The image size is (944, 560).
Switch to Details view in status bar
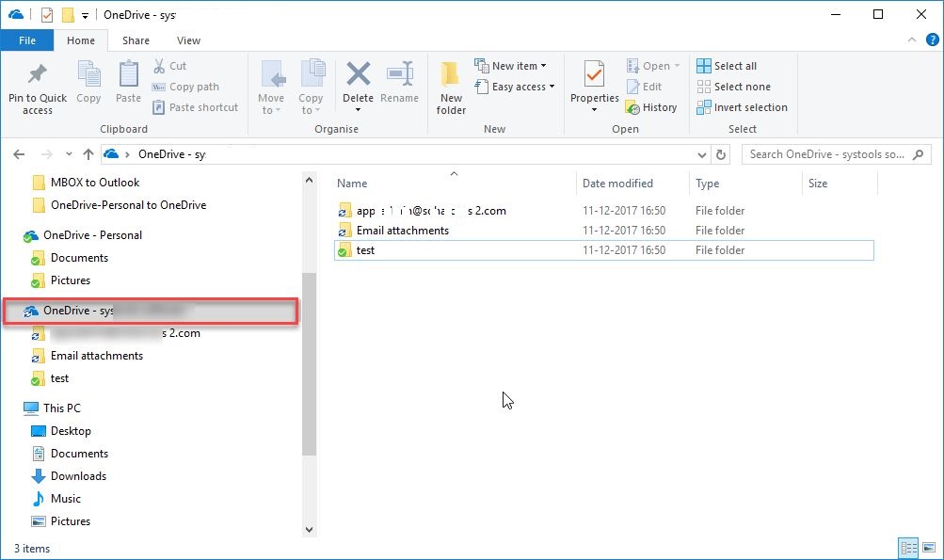[x=908, y=548]
